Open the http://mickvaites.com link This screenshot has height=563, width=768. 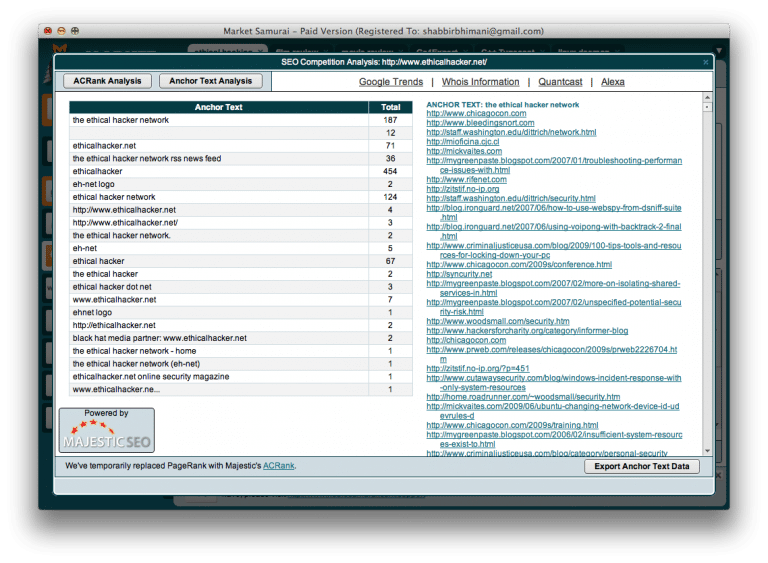pyautogui.click(x=464, y=151)
